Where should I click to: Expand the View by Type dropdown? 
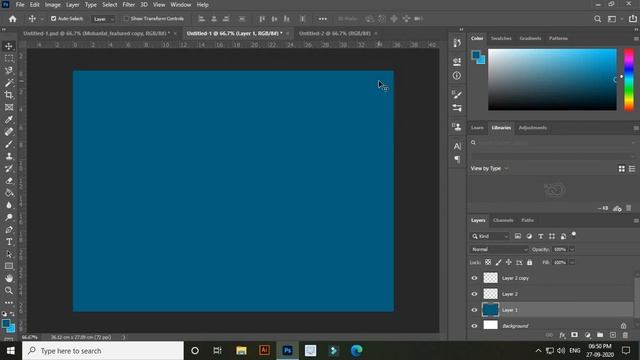tap(489, 168)
